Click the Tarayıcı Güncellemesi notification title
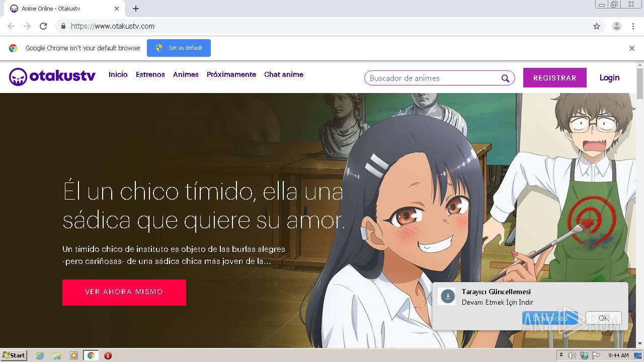The width and height of the screenshot is (644, 362). pos(496,292)
